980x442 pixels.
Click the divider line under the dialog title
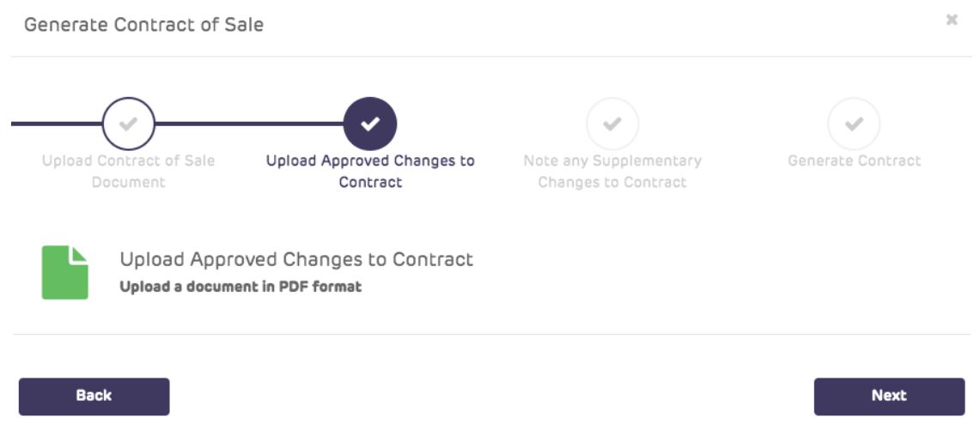click(490, 58)
